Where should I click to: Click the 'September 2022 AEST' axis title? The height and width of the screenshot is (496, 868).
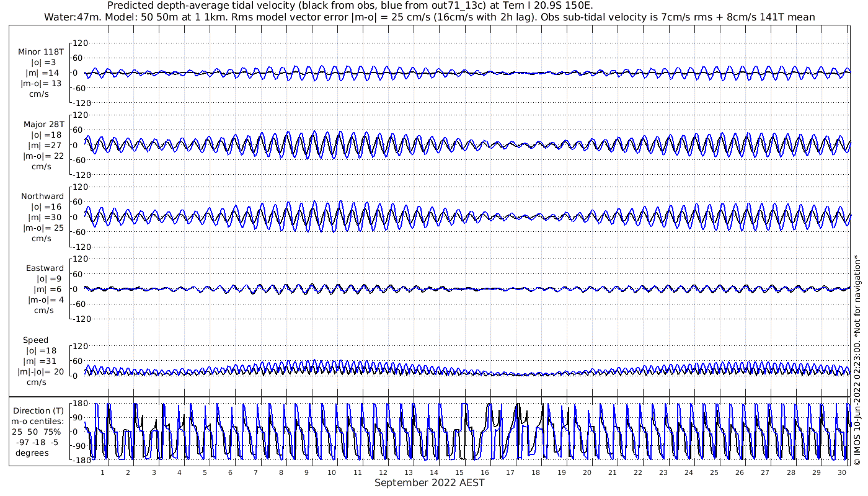tap(430, 482)
